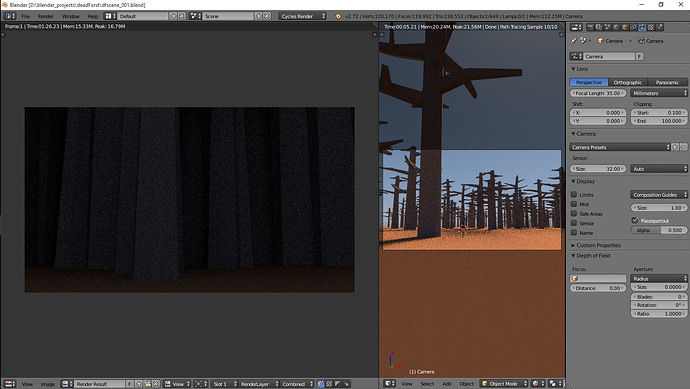Click the fake user F button beside Camera name

click(x=639, y=56)
